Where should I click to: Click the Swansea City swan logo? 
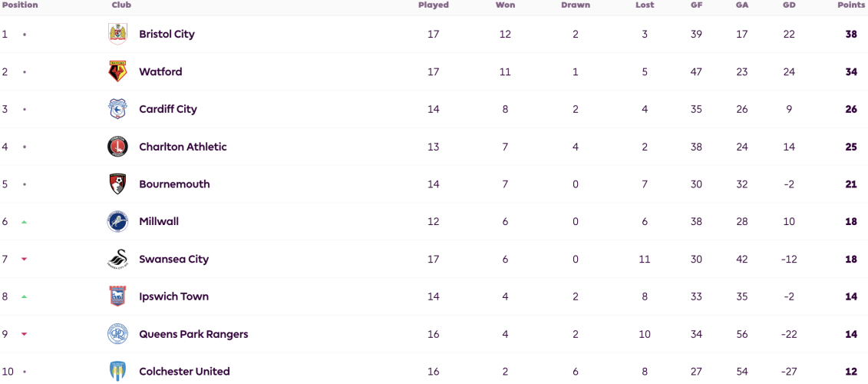pyautogui.click(x=117, y=259)
